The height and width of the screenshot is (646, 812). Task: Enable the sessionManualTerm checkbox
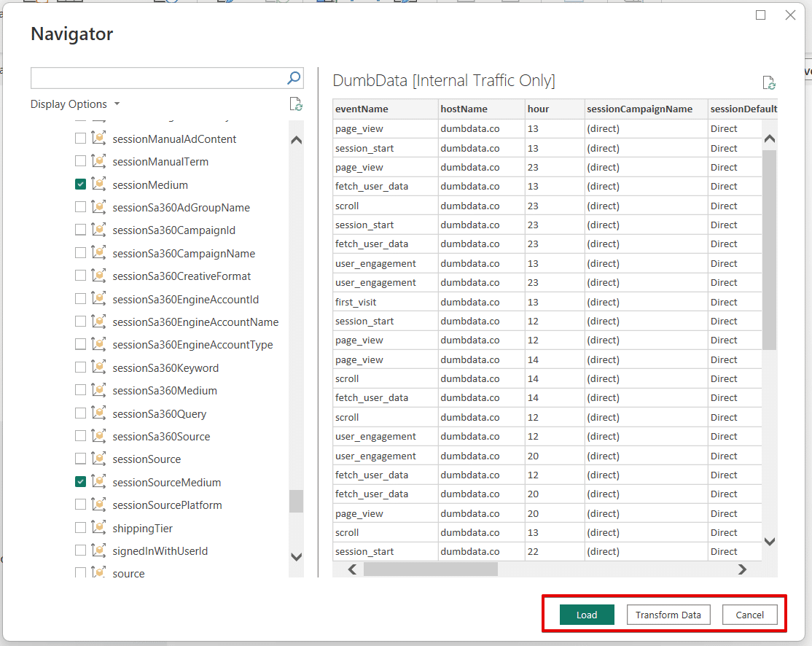pos(80,161)
